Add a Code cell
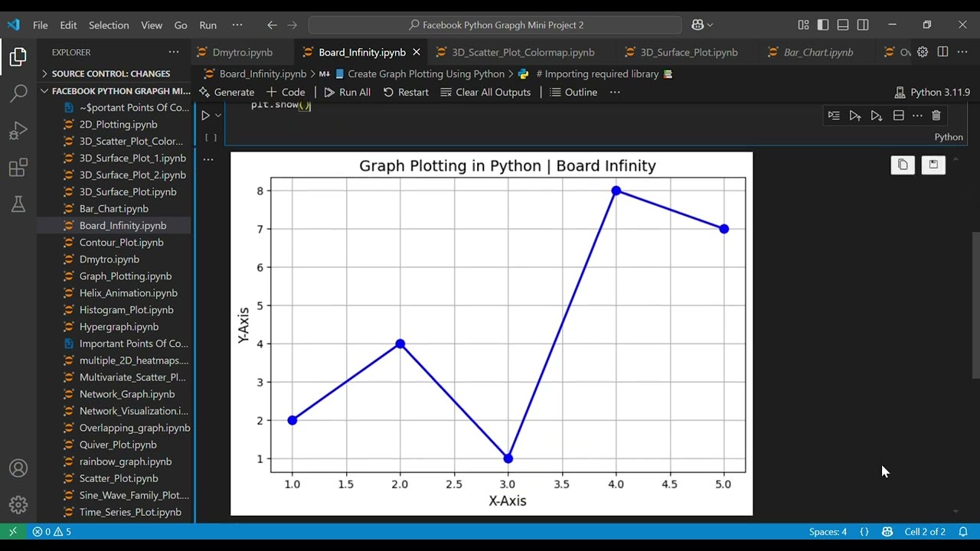 click(286, 92)
